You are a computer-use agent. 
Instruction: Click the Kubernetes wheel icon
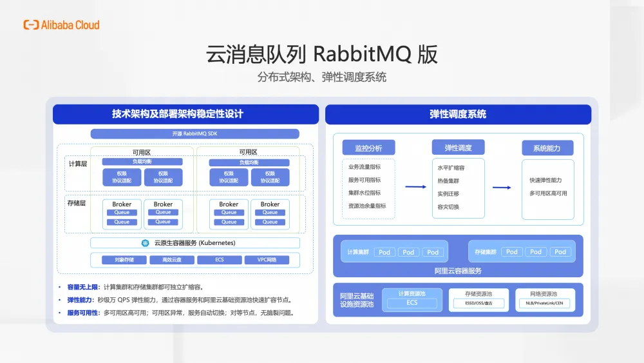(x=145, y=243)
